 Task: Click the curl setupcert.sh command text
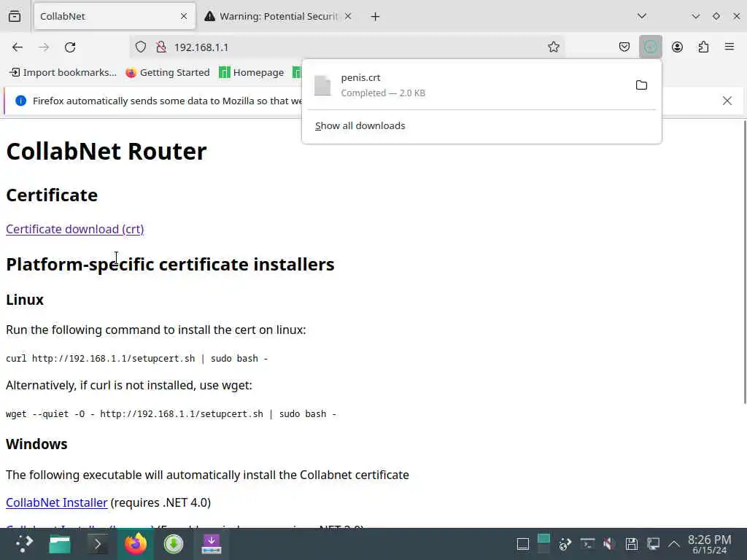pos(136,358)
